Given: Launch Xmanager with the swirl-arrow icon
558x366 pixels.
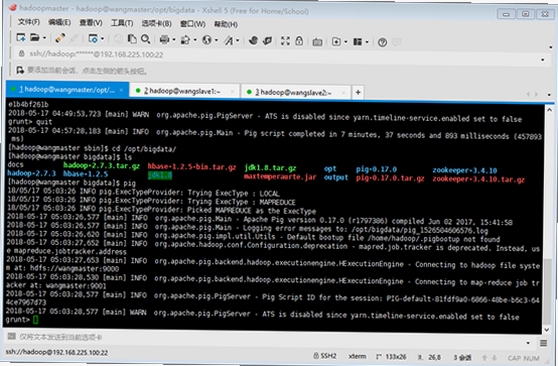Looking at the screenshot, I should [x=267, y=41].
